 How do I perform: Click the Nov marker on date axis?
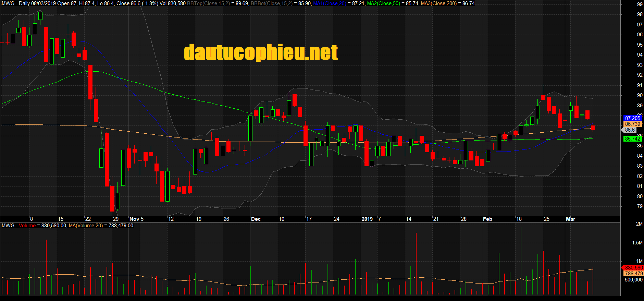tap(134, 219)
